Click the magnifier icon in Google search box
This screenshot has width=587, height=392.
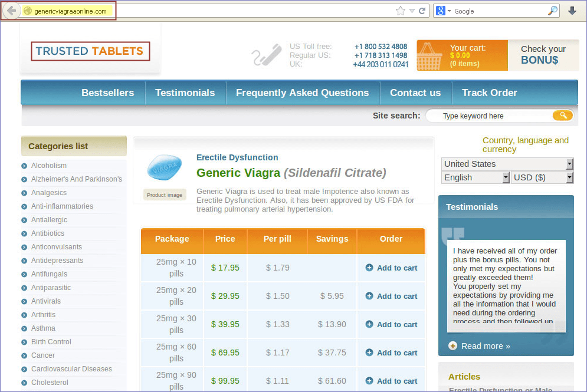pos(552,11)
